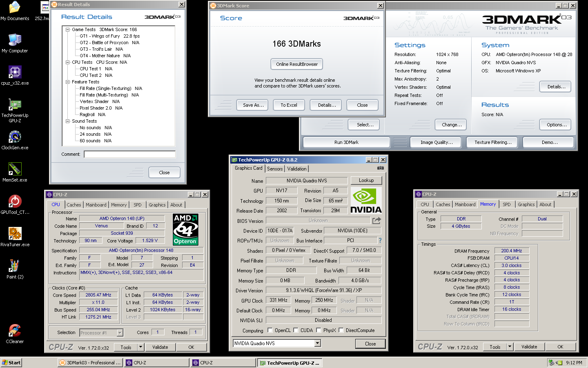Launch CCleaner desktop icon
Image resolution: width=588 pixels, height=368 pixels.
[15, 334]
